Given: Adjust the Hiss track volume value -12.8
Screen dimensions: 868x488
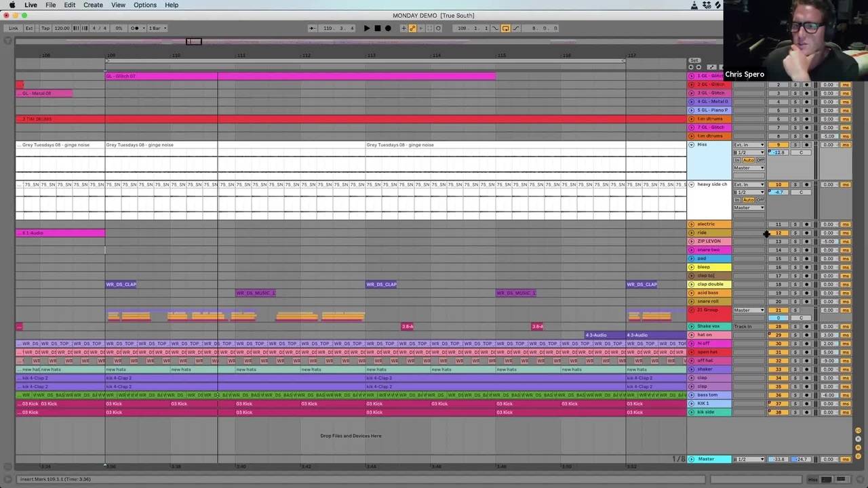Looking at the screenshot, I should [778, 152].
